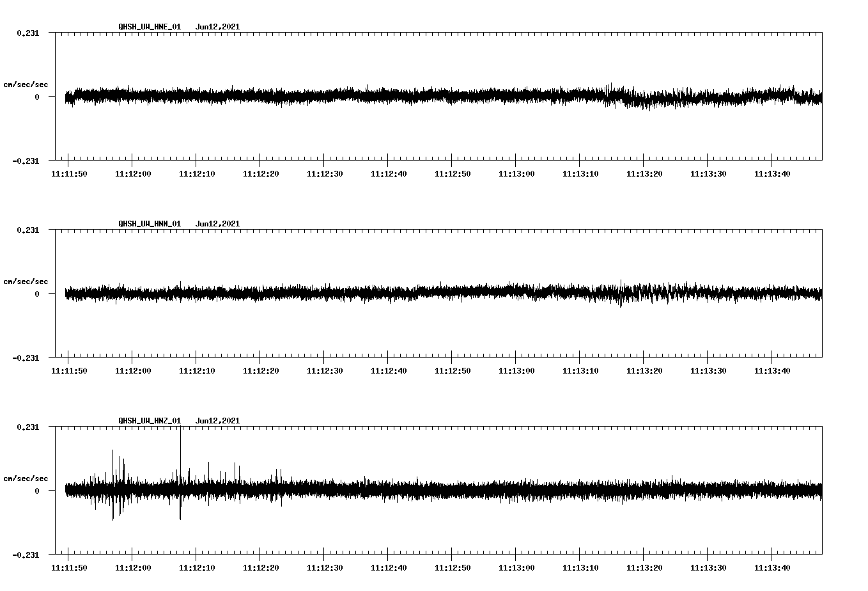
Task: Click the QHSH_UW_HNE_01 channel title
Action: click(150, 27)
